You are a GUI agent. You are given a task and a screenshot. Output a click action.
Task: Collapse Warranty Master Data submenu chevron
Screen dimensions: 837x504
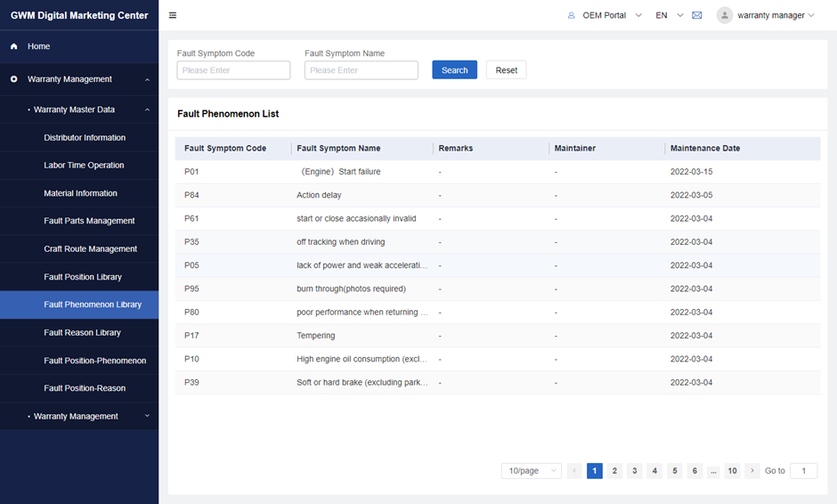147,110
